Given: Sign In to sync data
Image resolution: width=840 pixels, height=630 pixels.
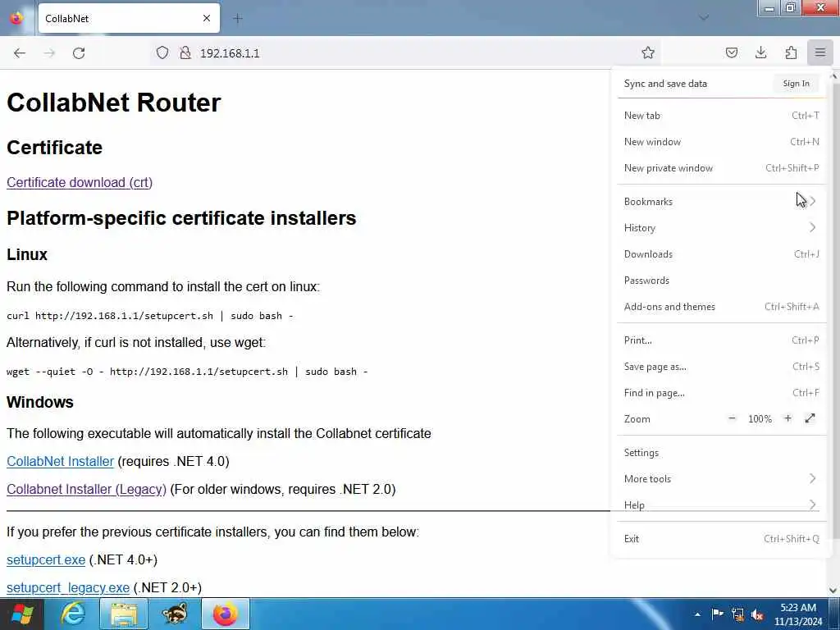Looking at the screenshot, I should click(796, 84).
